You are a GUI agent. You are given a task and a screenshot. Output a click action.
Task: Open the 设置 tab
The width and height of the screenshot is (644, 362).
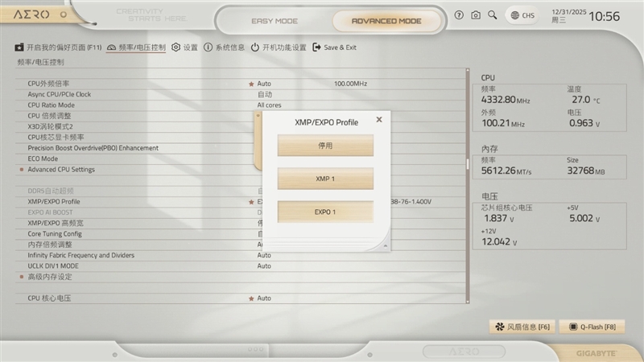(x=184, y=47)
